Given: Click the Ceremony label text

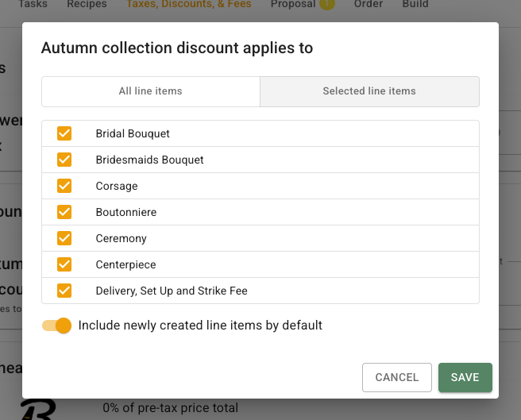Looking at the screenshot, I should pos(121,238).
